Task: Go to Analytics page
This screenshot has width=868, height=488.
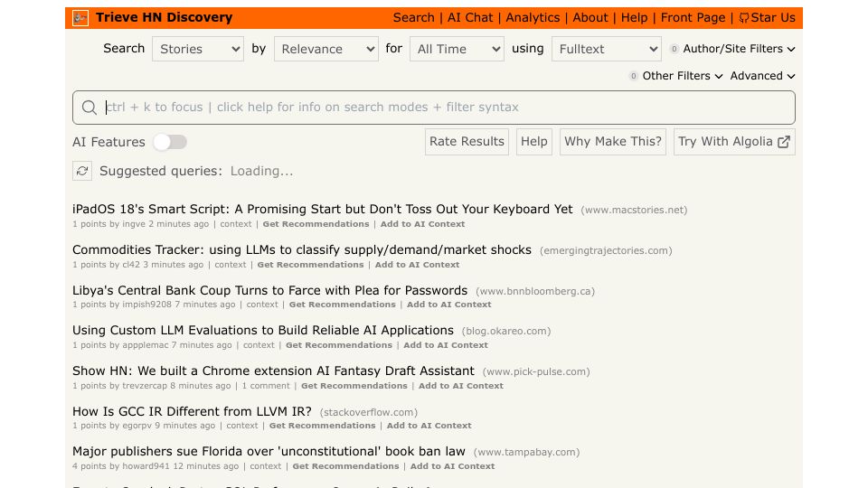Action: point(533,18)
